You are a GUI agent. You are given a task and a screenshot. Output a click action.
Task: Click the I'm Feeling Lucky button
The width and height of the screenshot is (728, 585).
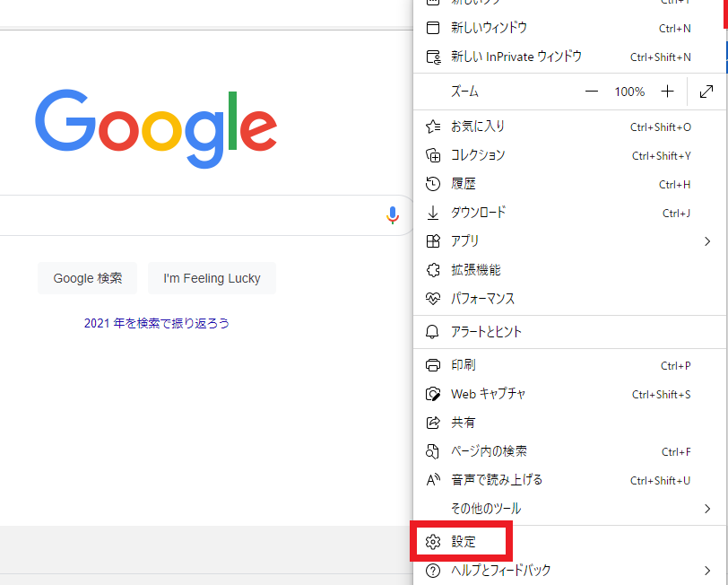212,278
